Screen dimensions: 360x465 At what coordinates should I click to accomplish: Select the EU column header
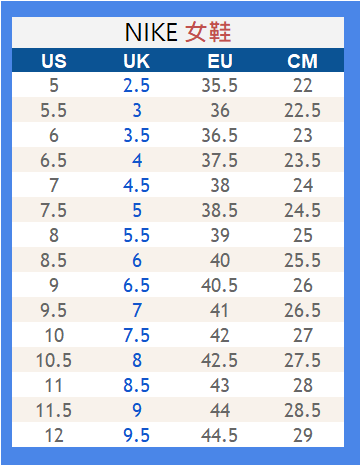(220, 61)
